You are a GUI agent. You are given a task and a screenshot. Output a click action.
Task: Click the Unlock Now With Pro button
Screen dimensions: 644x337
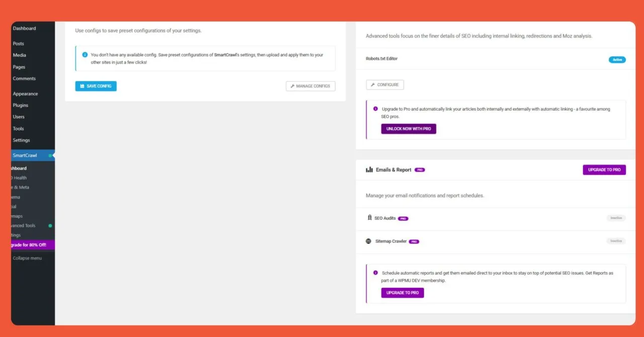[x=409, y=128]
